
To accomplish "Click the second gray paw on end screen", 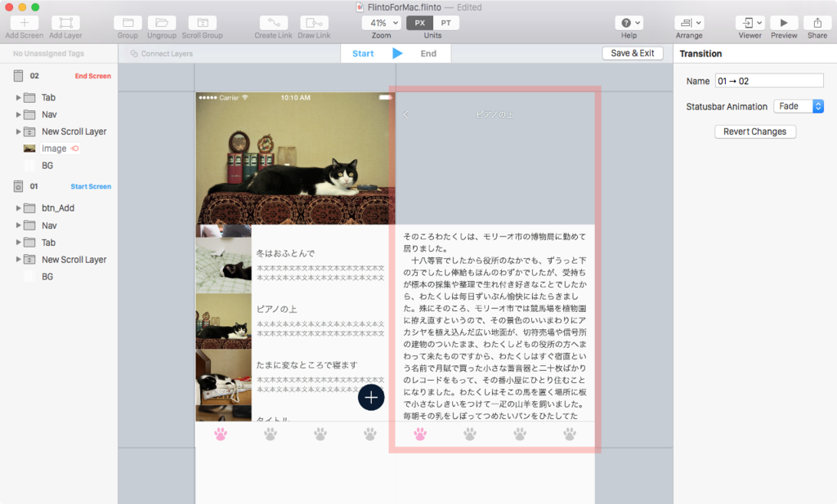I will [x=470, y=434].
